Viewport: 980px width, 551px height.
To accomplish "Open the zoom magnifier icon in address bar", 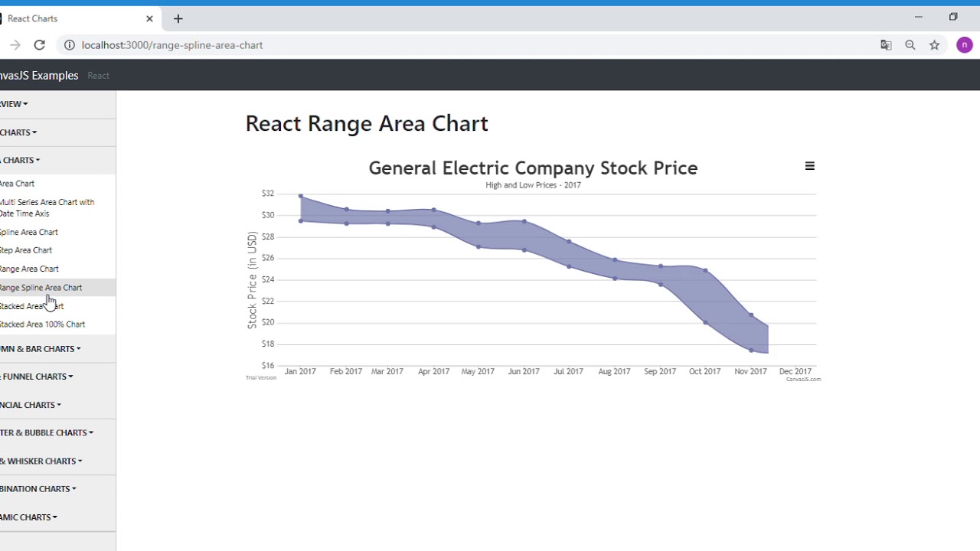I will pyautogui.click(x=910, y=45).
